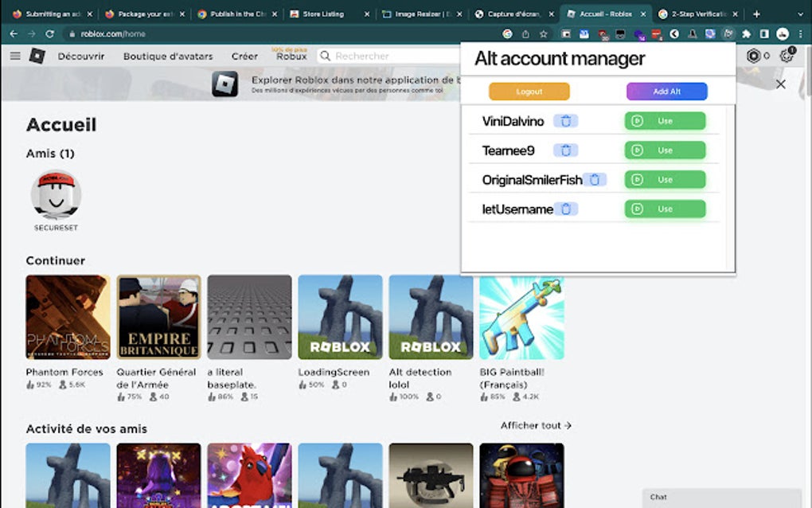Select Découvrir in the Roblox navbar
Viewport: 812px width, 508px height.
82,56
